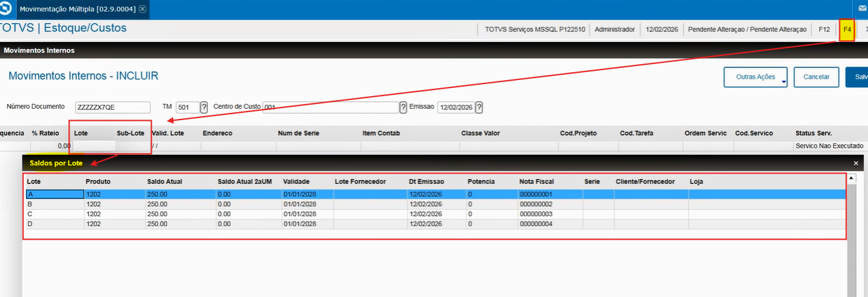The image size is (868, 297).
Task: Click the Nota Fiscal column header
Action: tap(537, 182)
